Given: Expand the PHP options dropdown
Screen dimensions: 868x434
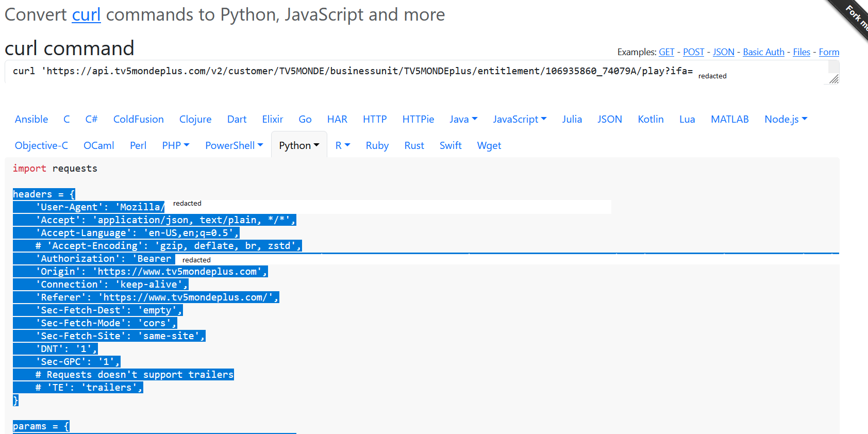Looking at the screenshot, I should (x=176, y=146).
